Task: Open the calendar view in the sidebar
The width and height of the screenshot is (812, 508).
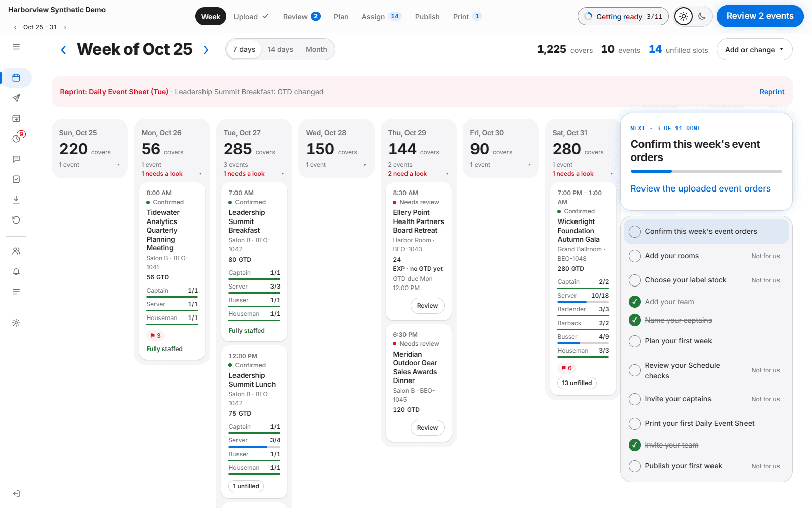Action: 16,78
